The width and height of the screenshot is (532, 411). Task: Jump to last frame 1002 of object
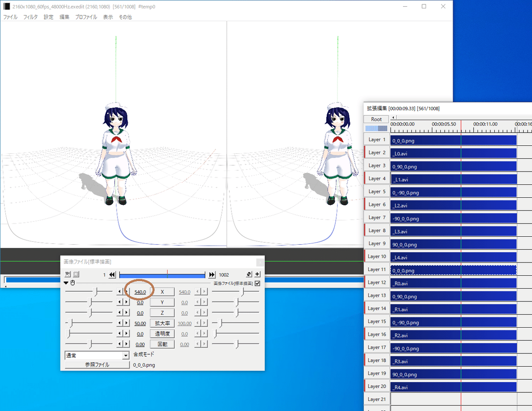coord(212,275)
